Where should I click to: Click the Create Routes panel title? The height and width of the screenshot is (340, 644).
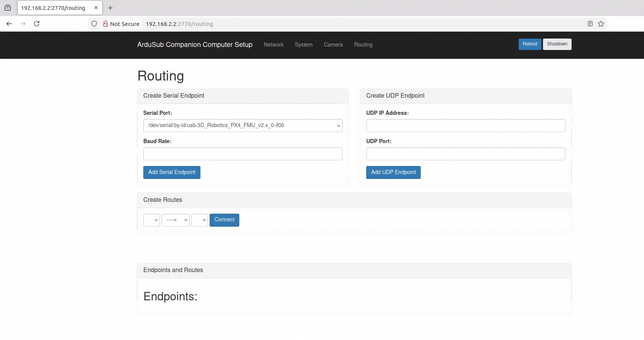tap(163, 200)
